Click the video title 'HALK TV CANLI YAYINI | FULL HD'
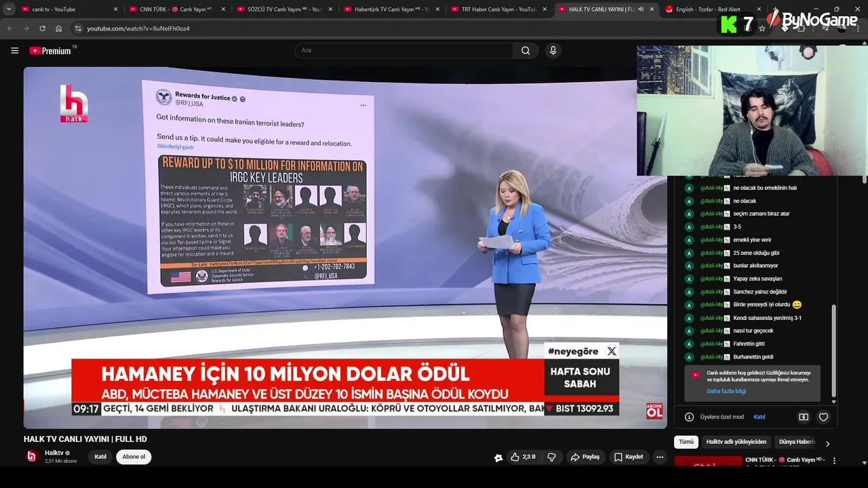 click(85, 439)
